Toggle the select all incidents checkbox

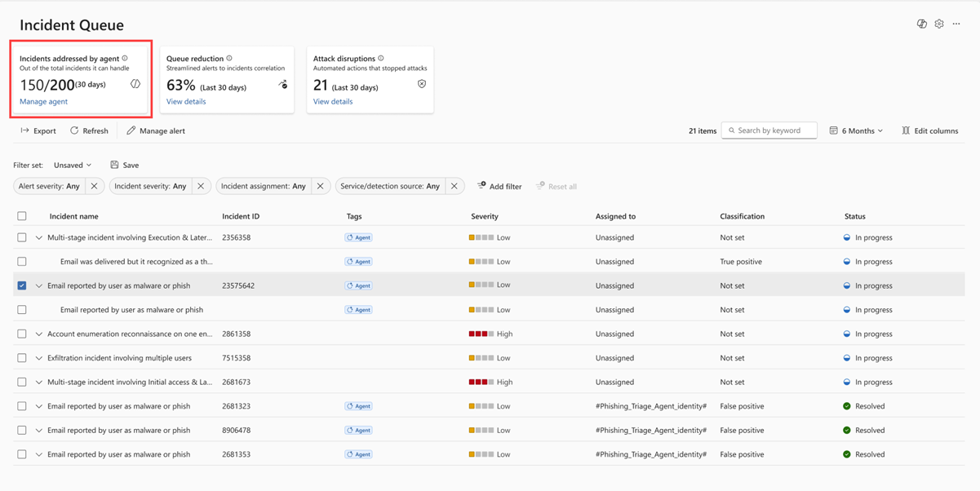(22, 216)
